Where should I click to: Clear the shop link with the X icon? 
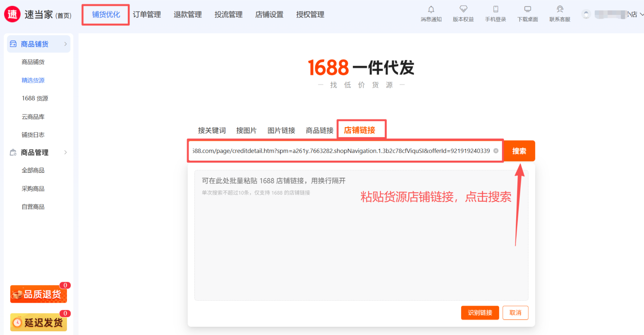(x=496, y=151)
